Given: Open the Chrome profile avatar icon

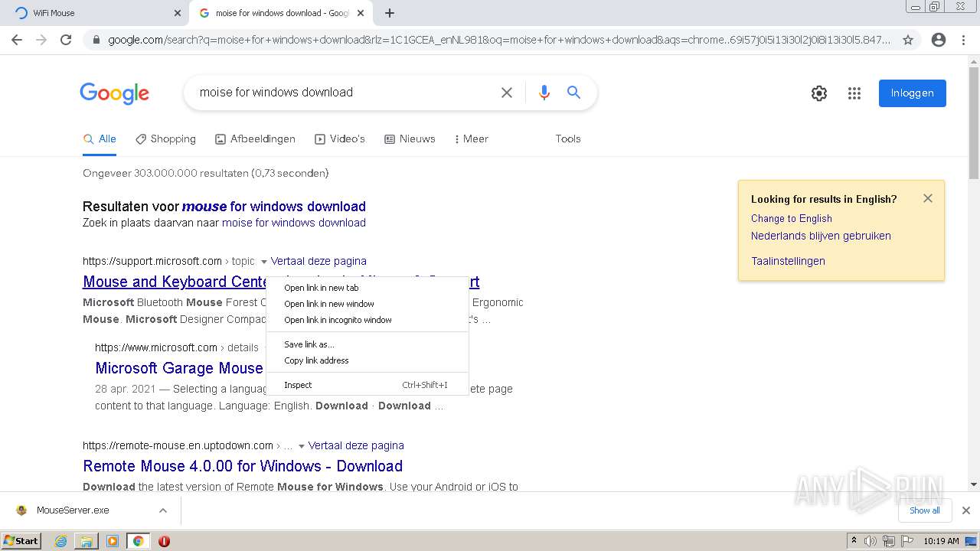Looking at the screenshot, I should coord(939,40).
